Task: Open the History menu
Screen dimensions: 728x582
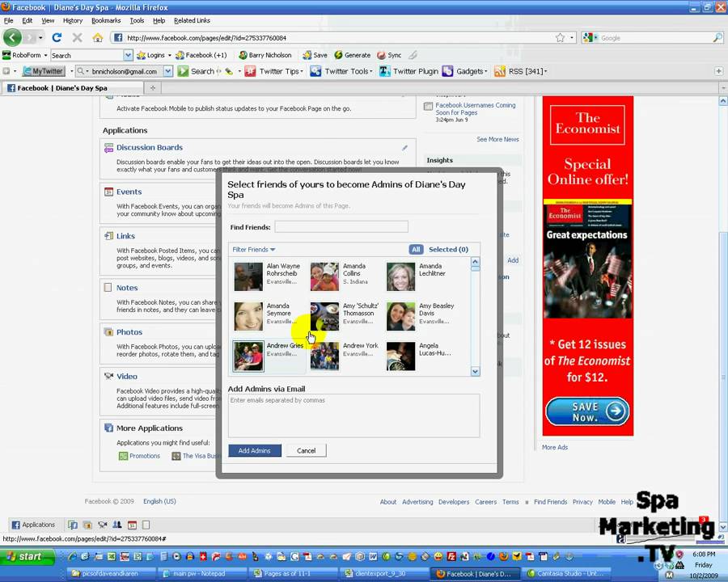Action: 73,20
